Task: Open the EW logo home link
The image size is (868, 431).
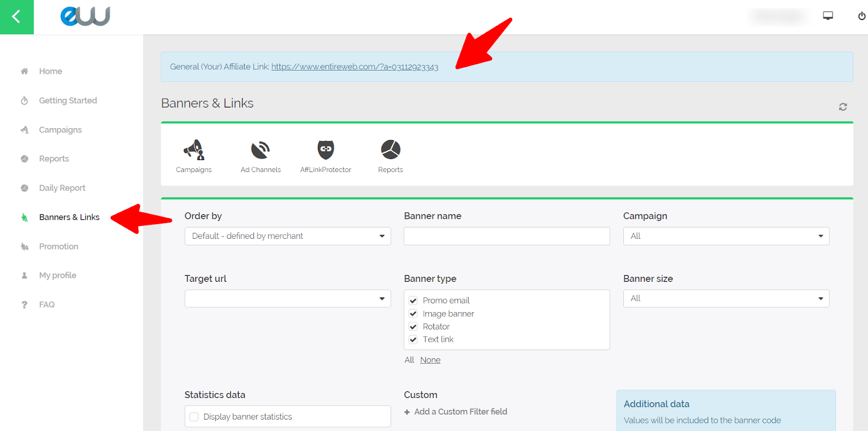Action: [85, 16]
